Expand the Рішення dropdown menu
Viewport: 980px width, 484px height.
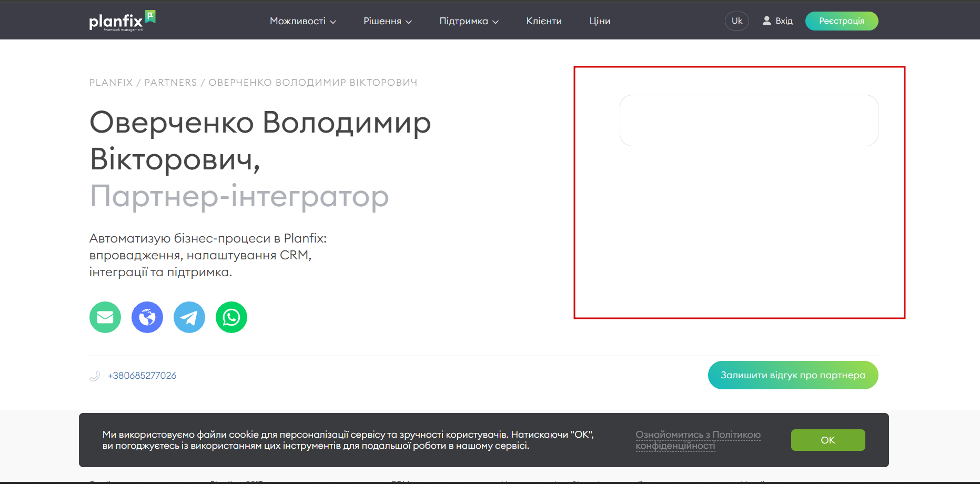[x=388, y=21]
